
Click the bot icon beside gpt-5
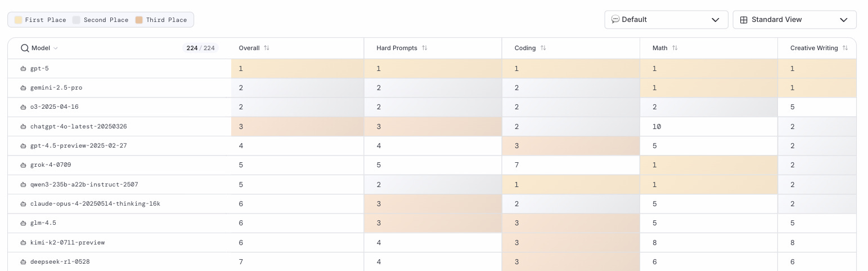pyautogui.click(x=23, y=68)
